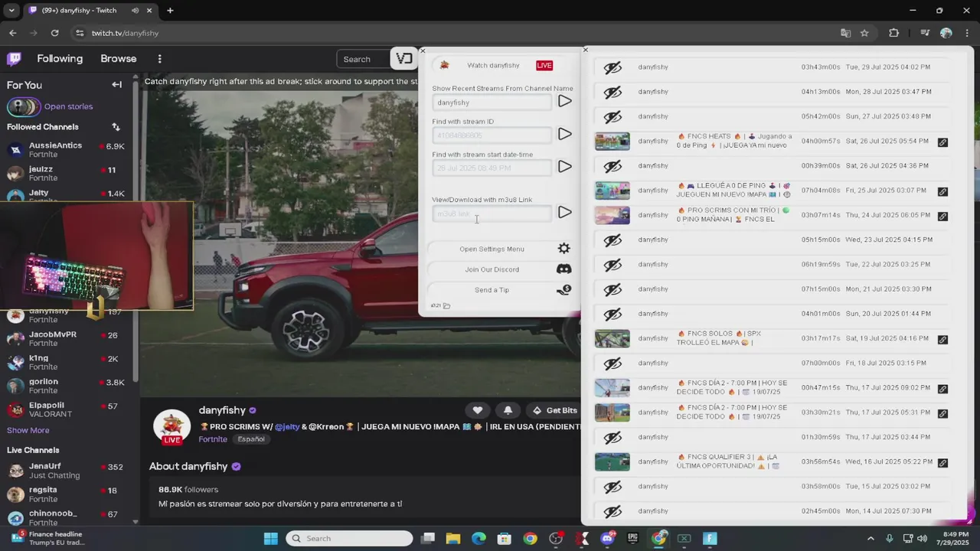
Task: Toggle hidden-eye icon for Sun, 27 Jul 03:48 PM row
Action: coord(612,116)
